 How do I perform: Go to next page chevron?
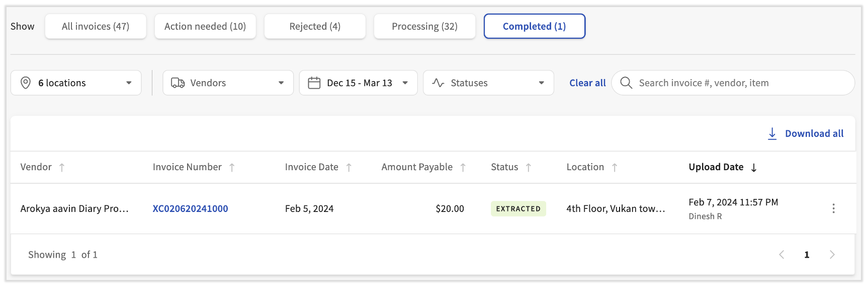(832, 255)
